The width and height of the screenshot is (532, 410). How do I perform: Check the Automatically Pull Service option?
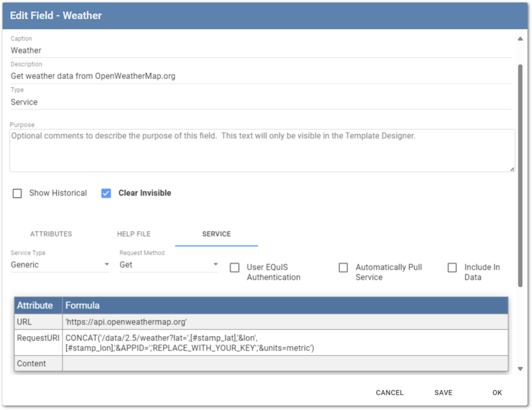[343, 267]
